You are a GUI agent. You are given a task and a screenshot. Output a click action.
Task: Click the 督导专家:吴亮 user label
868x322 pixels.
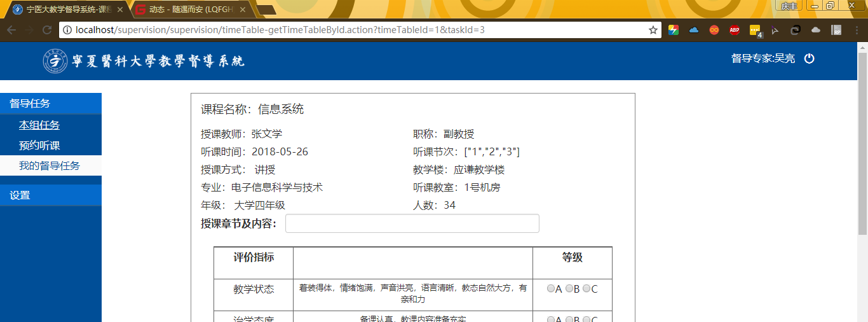(x=763, y=59)
